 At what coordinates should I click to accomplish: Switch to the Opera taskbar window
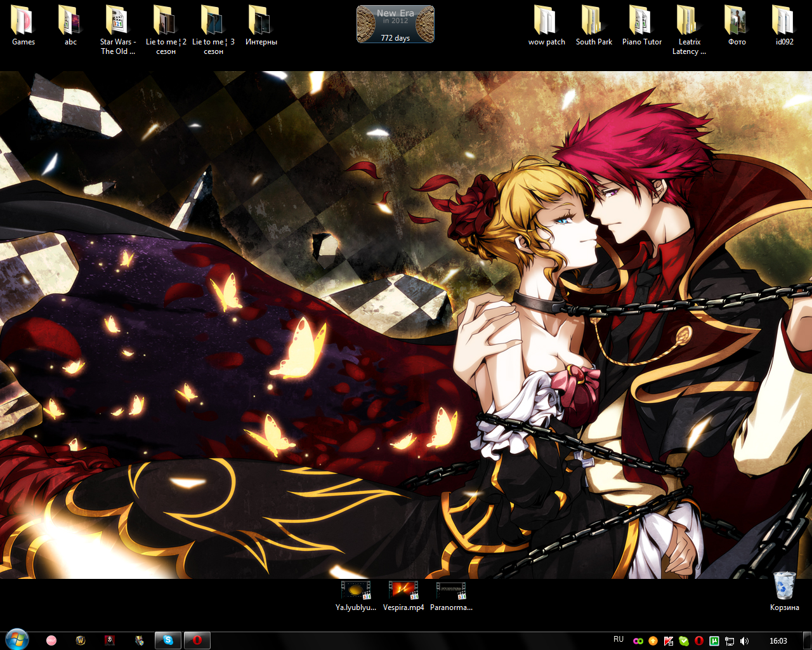coord(197,640)
